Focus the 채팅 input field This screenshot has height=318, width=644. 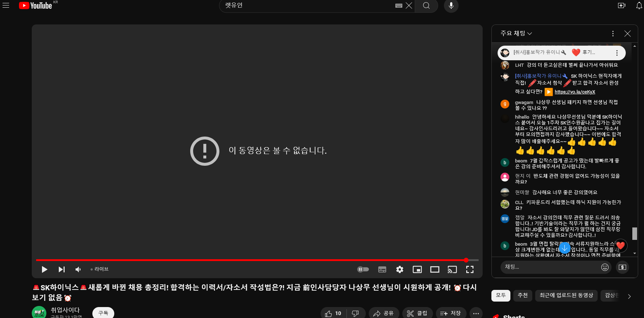[x=550, y=267]
